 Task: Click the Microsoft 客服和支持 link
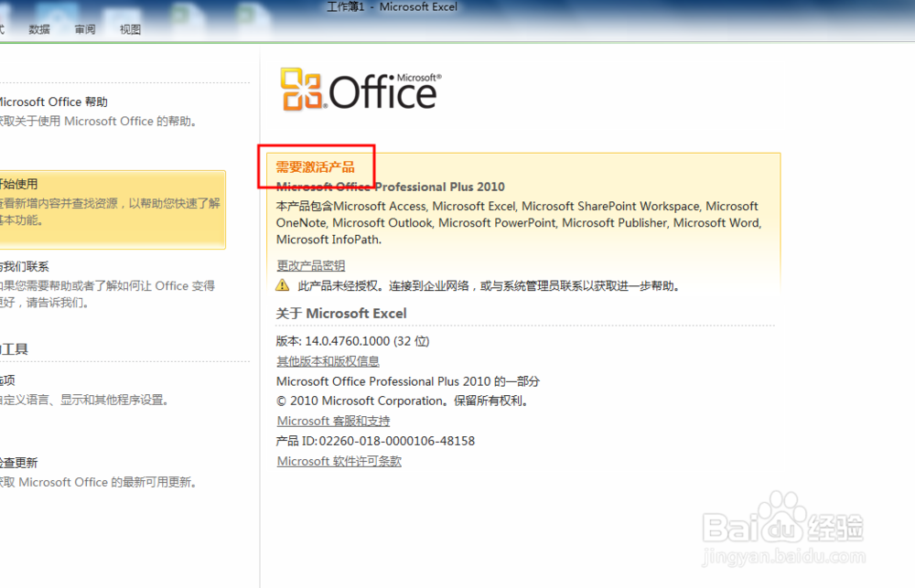pyautogui.click(x=332, y=421)
